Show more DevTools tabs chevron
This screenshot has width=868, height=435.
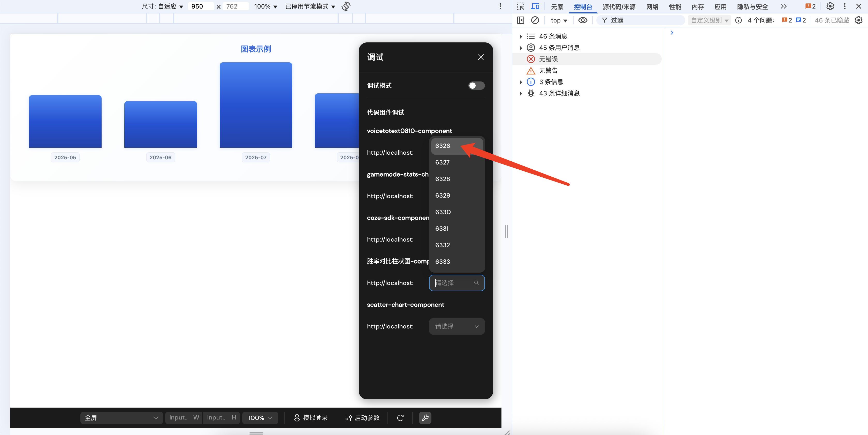click(x=784, y=6)
